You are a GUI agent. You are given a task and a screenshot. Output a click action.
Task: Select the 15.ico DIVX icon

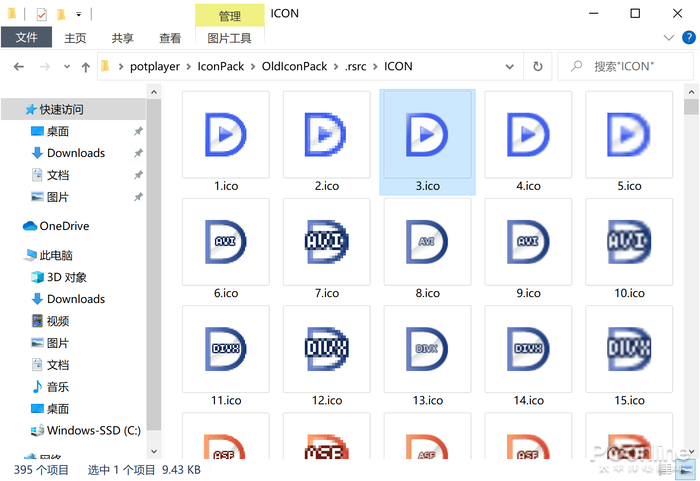629,349
